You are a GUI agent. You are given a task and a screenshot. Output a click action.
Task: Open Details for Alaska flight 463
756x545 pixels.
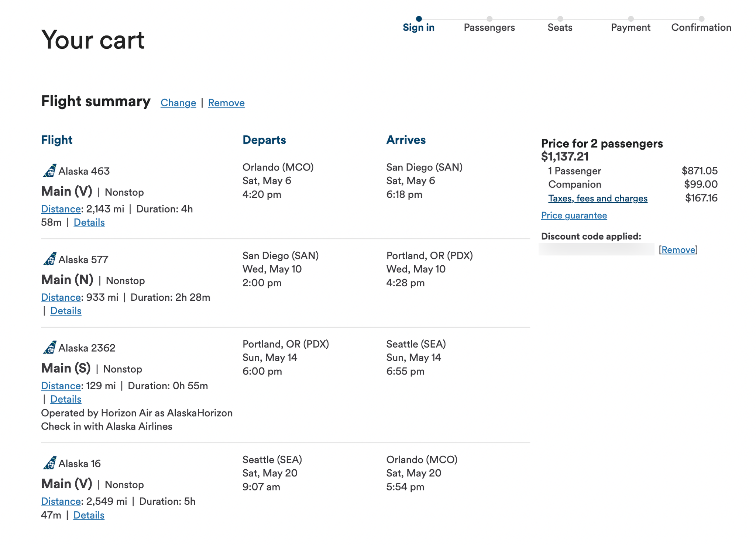89,222
